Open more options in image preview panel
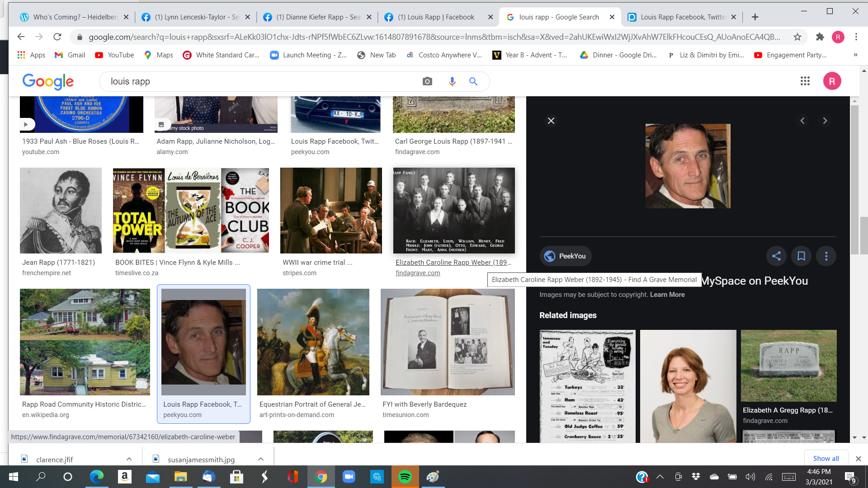The width and height of the screenshot is (868, 488). coord(826,256)
